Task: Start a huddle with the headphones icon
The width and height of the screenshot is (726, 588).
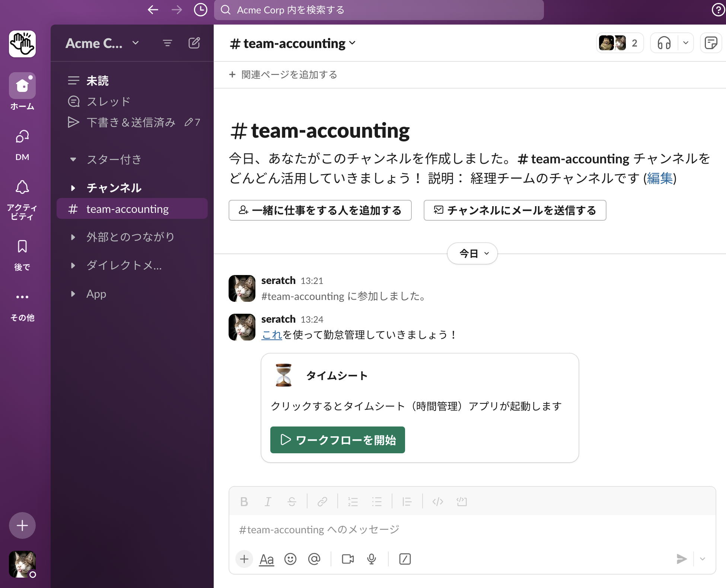Action: tap(664, 43)
